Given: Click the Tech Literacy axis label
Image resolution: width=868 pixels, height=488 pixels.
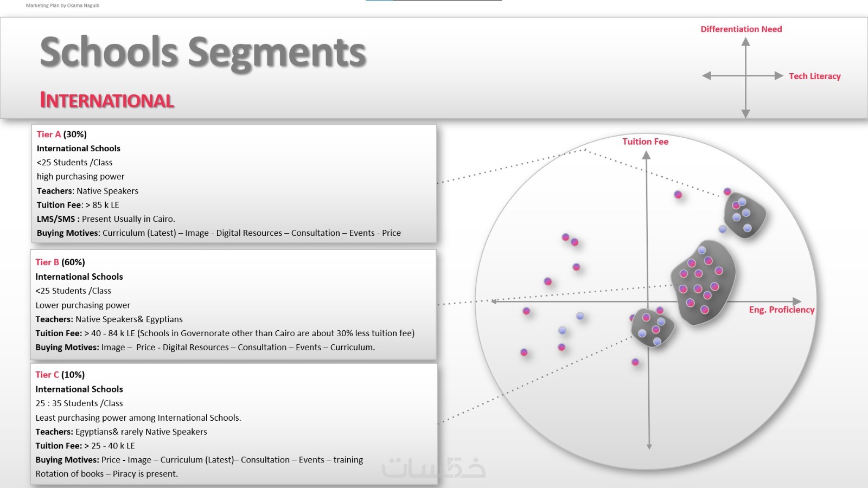Looking at the screenshot, I should point(815,76).
